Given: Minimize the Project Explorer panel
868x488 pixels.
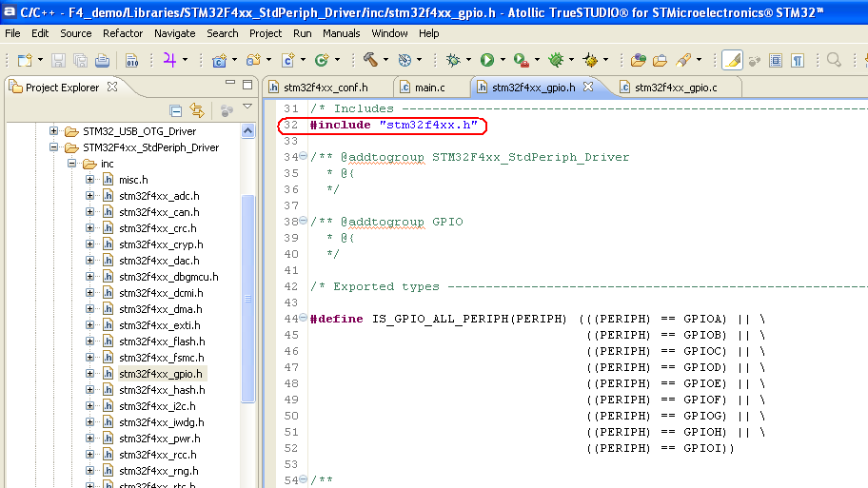Looking at the screenshot, I should click(x=230, y=83).
